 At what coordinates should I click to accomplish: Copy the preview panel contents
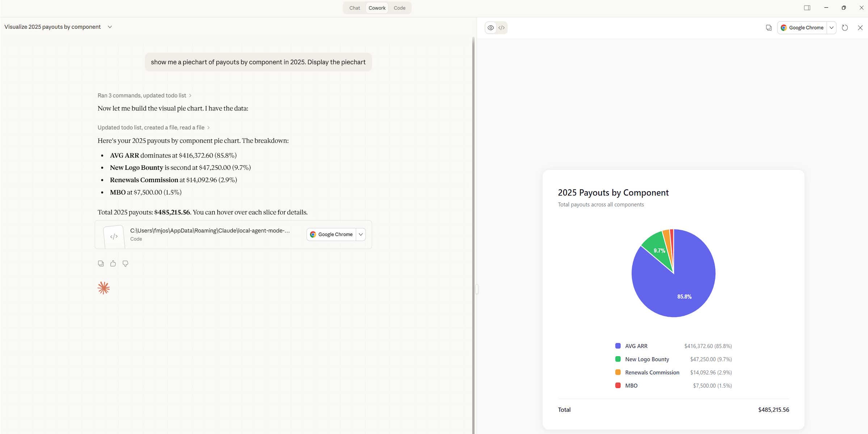(768, 28)
